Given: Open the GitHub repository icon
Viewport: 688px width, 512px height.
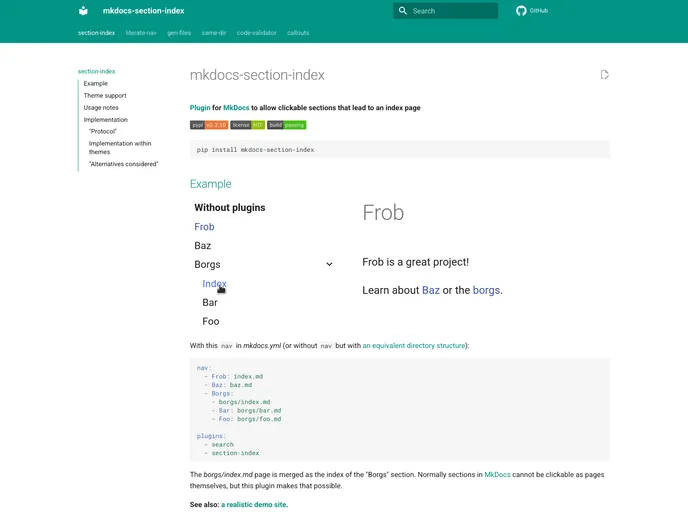Looking at the screenshot, I should [521, 11].
